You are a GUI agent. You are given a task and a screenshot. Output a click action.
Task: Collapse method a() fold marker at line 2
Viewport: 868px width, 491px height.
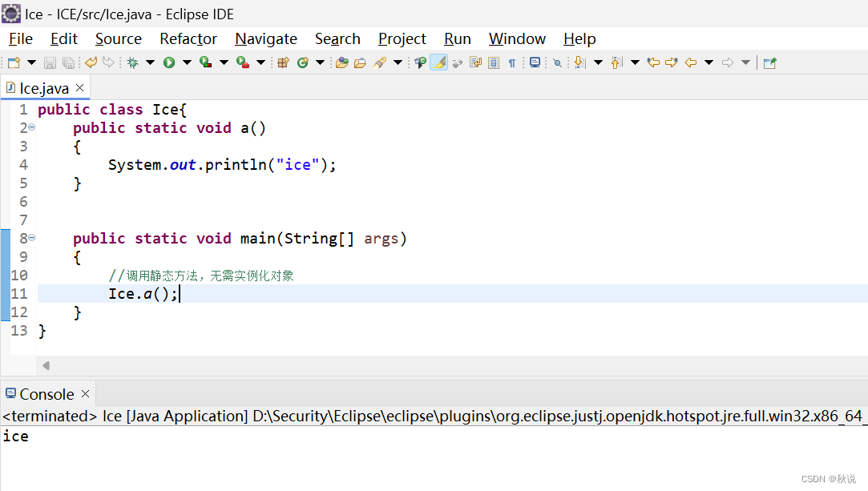point(31,127)
